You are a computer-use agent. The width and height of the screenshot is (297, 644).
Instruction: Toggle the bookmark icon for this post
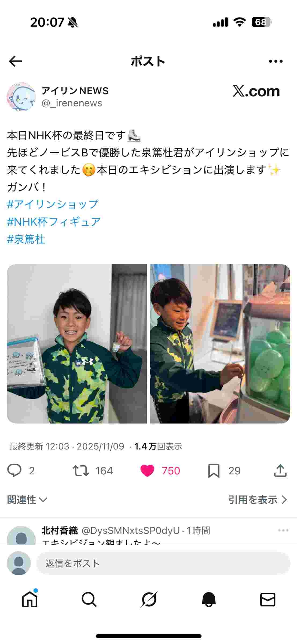click(x=214, y=471)
